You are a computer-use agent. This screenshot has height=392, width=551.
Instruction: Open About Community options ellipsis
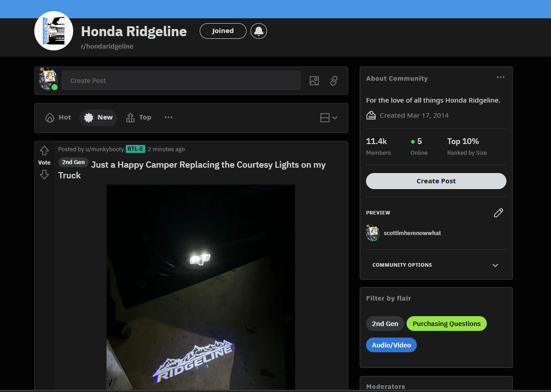click(x=501, y=77)
